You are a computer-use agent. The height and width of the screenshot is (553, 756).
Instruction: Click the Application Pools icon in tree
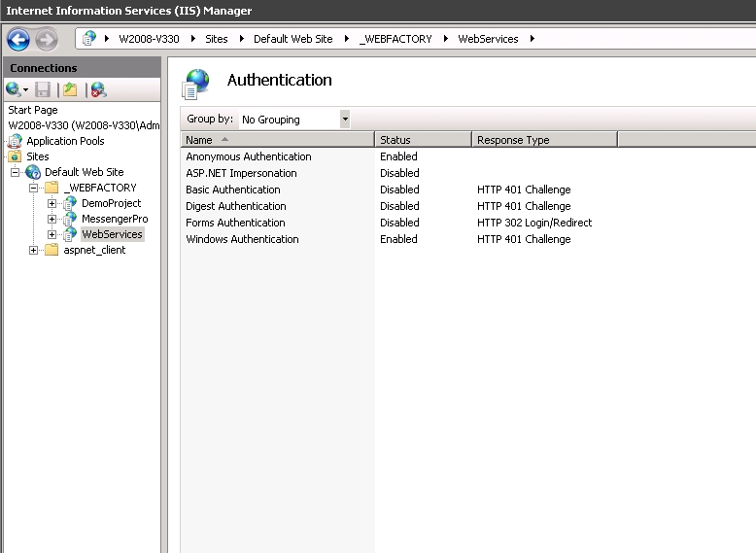pos(15,141)
